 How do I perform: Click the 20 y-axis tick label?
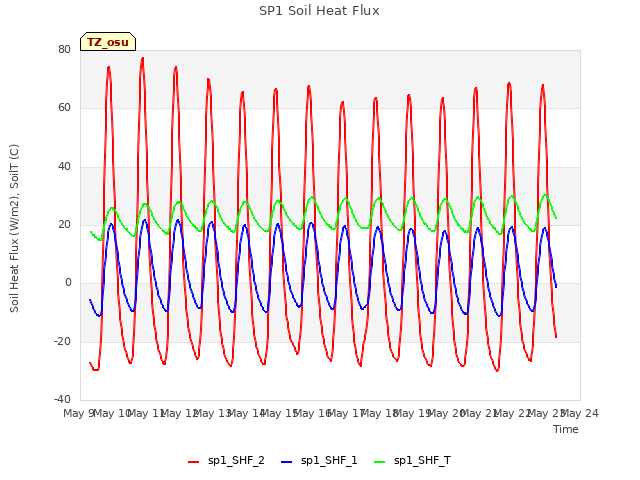[x=64, y=224]
